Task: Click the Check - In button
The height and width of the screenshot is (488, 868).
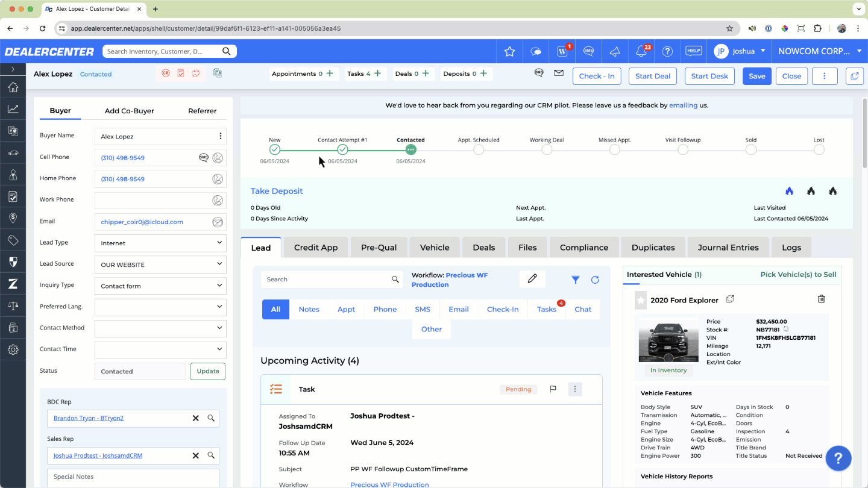Action: click(x=597, y=76)
